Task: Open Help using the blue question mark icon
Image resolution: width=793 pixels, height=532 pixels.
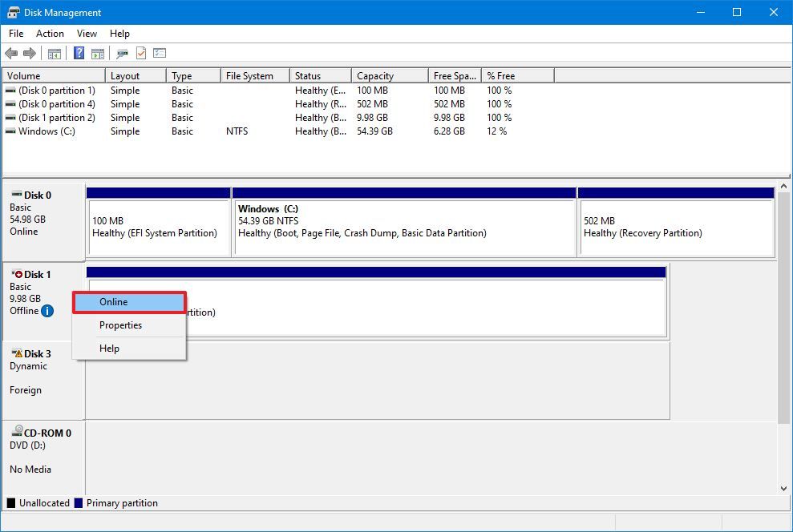Action: [78, 54]
